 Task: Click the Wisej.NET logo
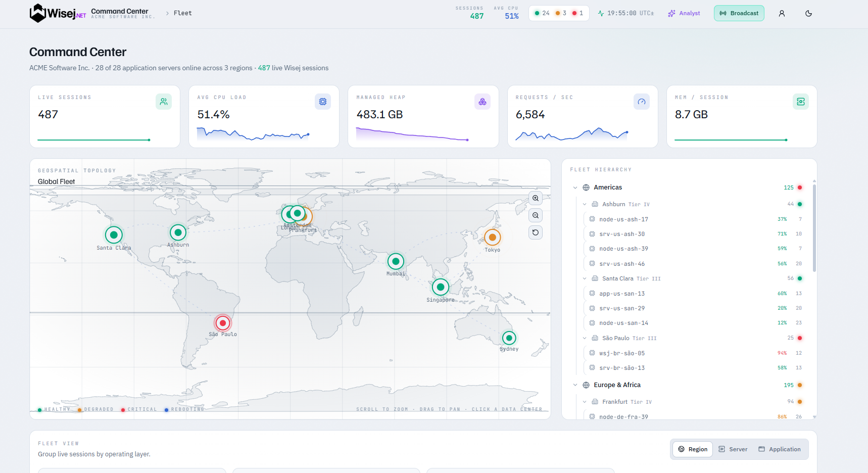(58, 13)
